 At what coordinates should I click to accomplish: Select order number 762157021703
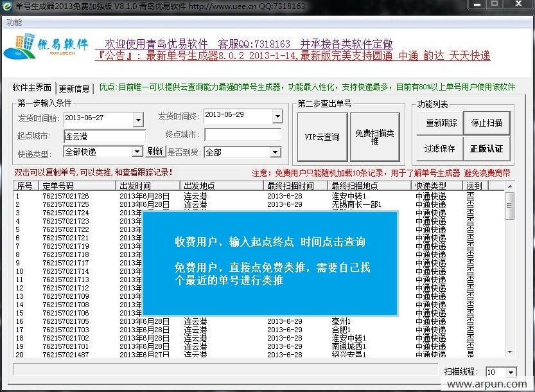pos(66,330)
